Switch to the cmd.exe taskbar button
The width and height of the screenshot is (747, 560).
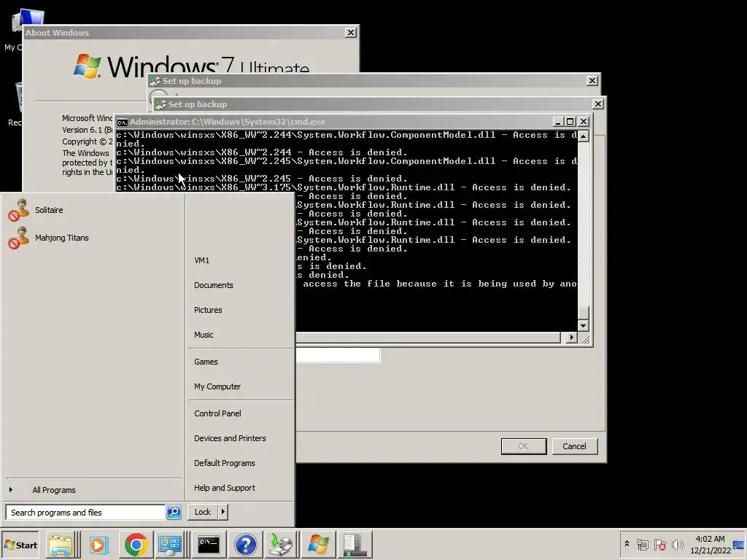click(x=209, y=545)
